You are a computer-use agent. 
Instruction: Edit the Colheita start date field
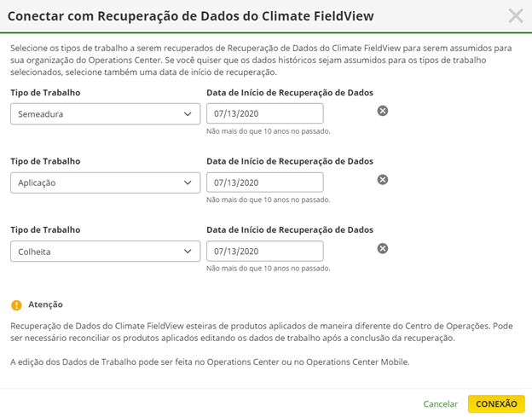[x=264, y=251]
